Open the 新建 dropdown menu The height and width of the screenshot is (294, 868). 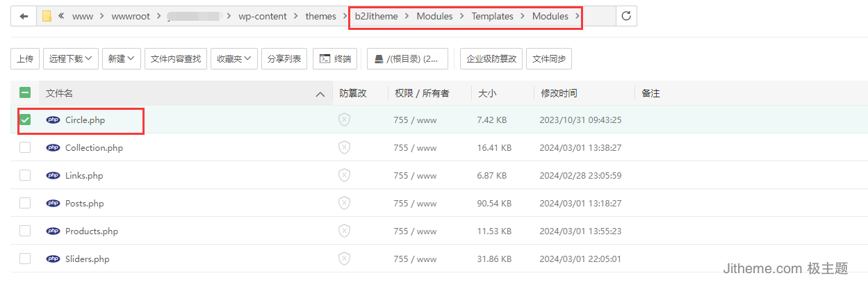click(121, 59)
